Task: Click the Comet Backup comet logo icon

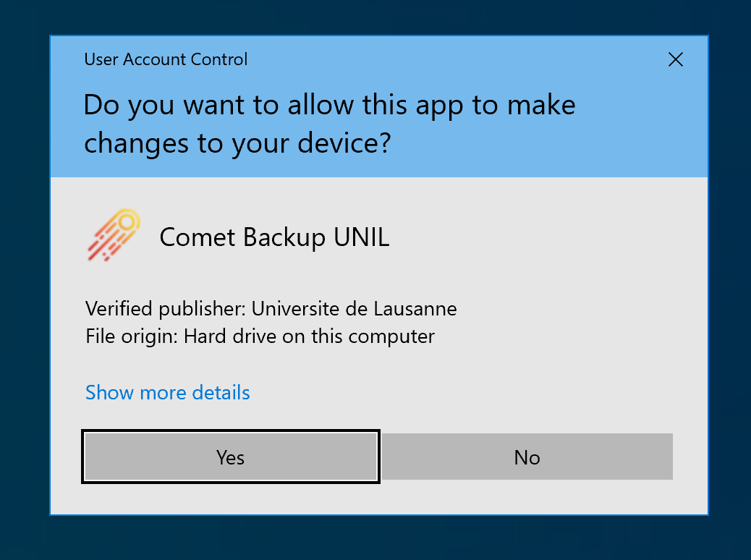Action: point(113,235)
